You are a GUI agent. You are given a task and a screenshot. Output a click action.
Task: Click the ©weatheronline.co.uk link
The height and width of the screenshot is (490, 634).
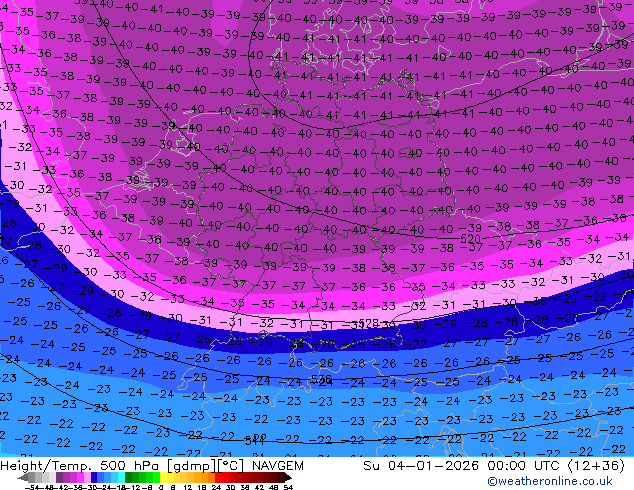549,481
